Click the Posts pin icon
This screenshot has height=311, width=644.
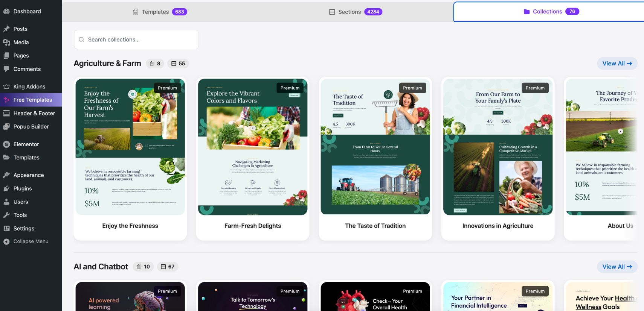point(6,29)
